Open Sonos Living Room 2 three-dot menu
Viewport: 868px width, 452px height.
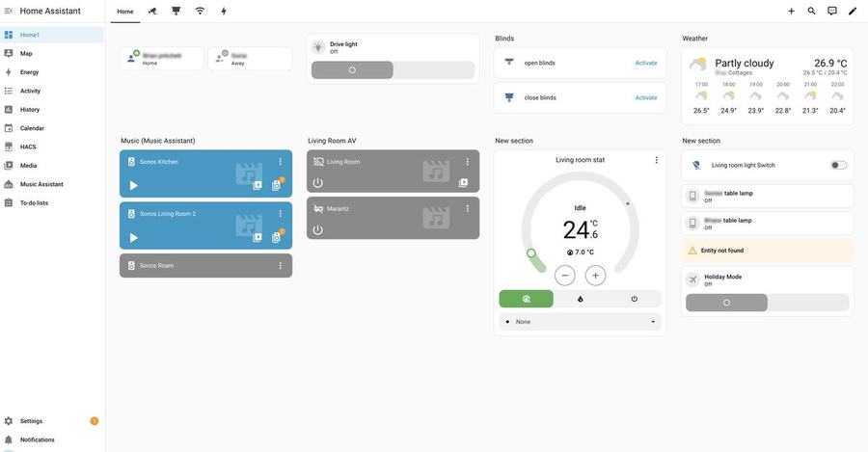(x=280, y=214)
